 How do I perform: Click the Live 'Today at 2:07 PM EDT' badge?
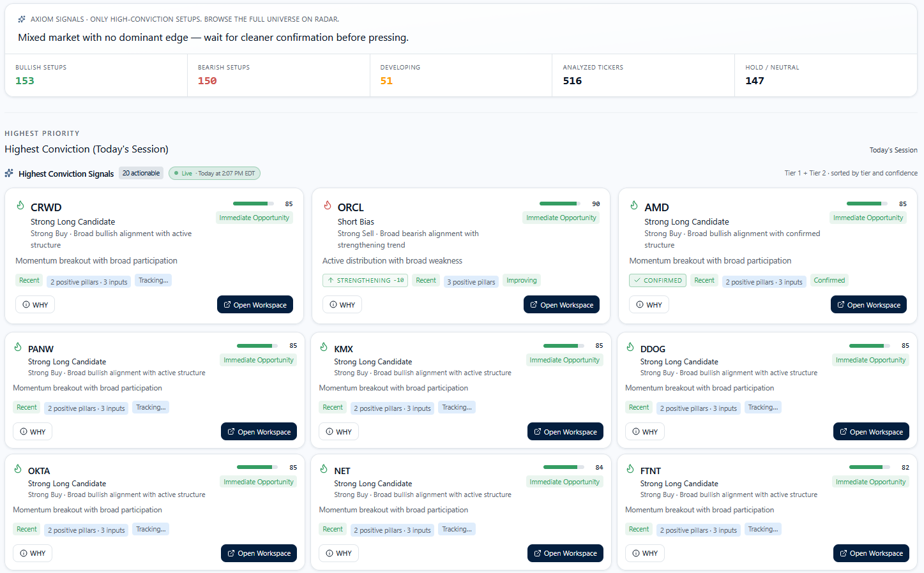(215, 173)
